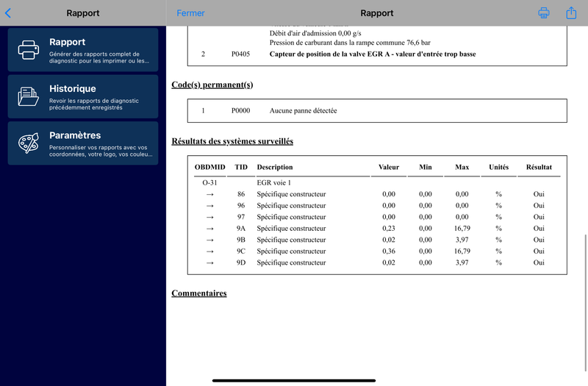The image size is (588, 386).
Task: Click the Rapport printer icon in sidebar
Action: point(29,50)
